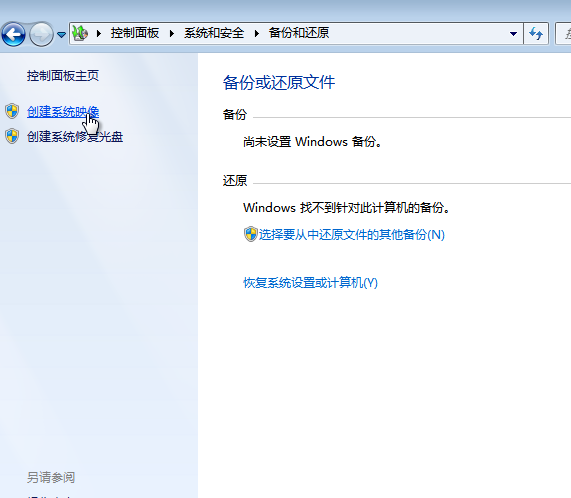571x498 pixels.
Task: Open the 创建系统映像 link
Action: coord(63,112)
